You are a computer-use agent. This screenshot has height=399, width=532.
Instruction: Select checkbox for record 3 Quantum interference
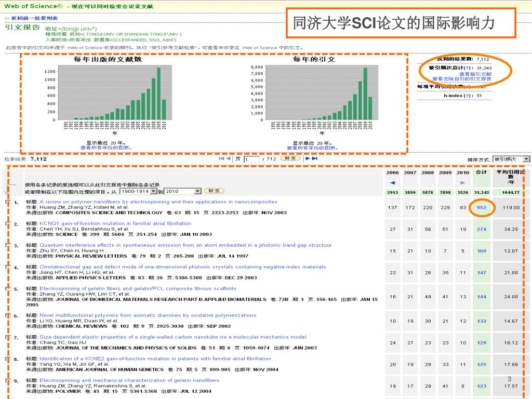7,246
